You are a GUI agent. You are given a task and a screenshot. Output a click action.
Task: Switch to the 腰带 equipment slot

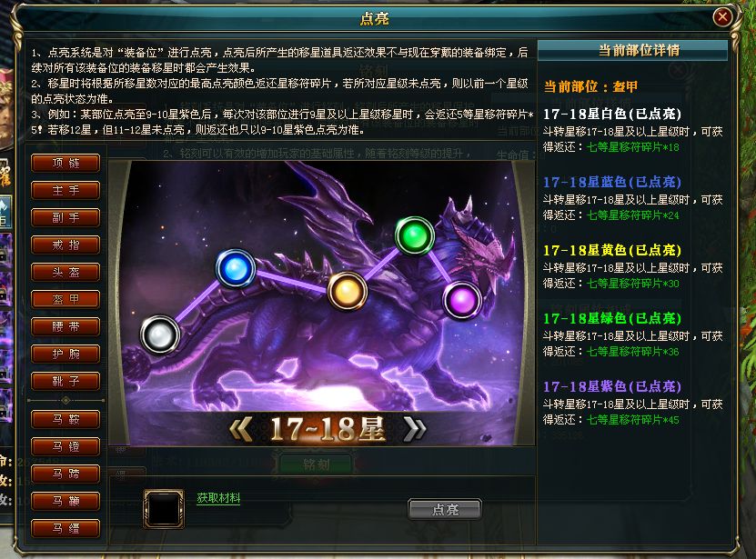pyautogui.click(x=66, y=326)
